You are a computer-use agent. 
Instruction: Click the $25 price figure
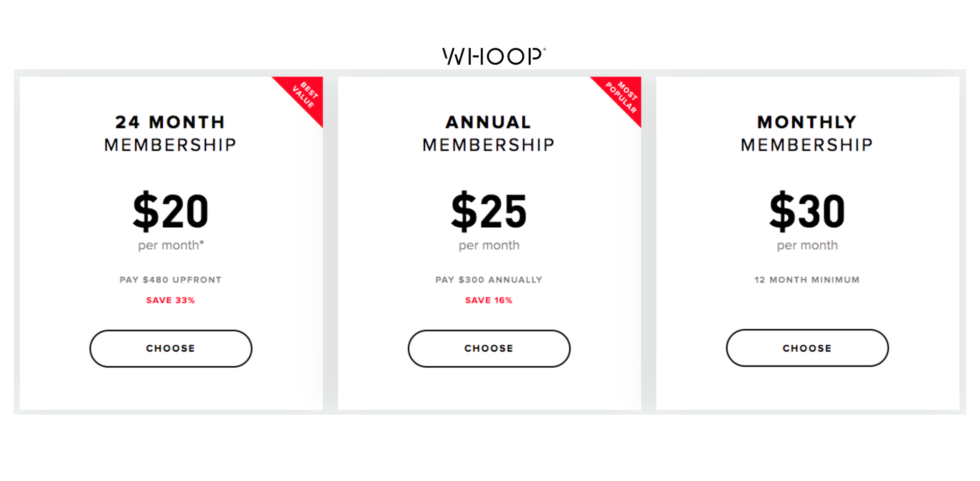point(489,211)
